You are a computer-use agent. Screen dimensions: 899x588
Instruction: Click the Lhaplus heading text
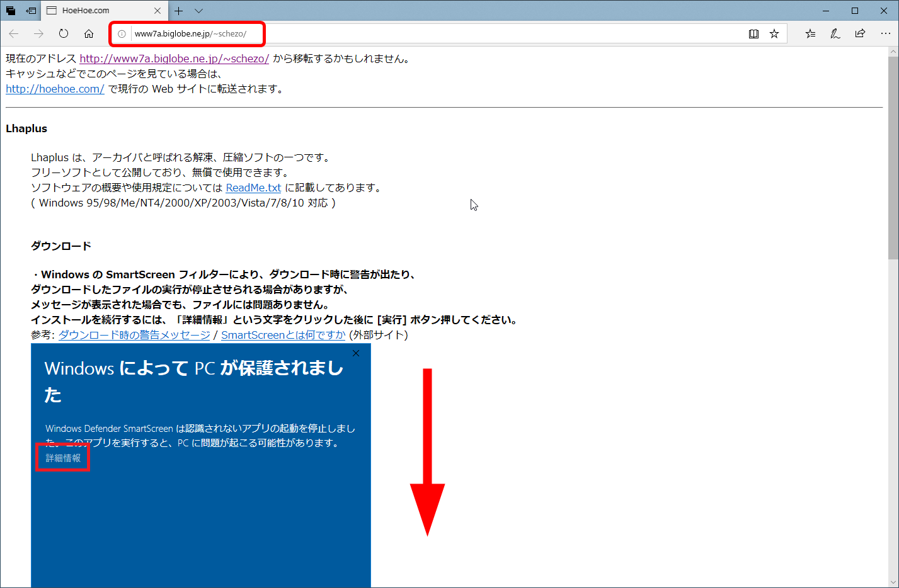point(26,128)
